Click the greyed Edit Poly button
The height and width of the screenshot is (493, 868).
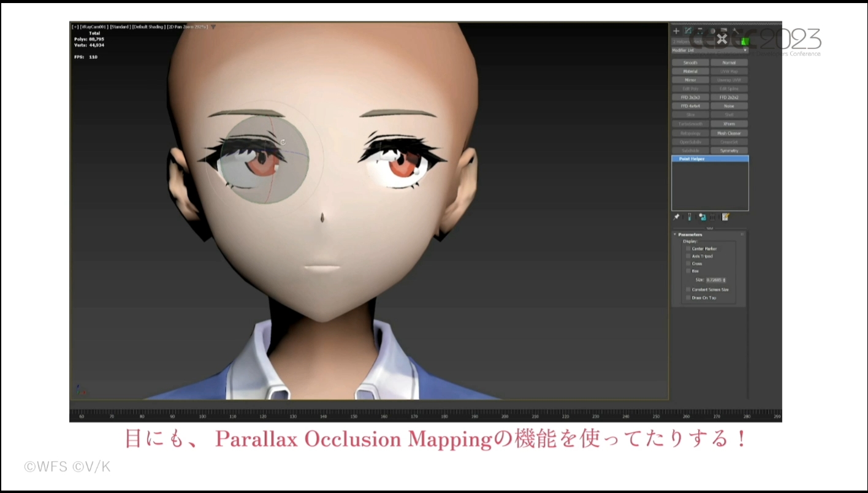pyautogui.click(x=690, y=88)
